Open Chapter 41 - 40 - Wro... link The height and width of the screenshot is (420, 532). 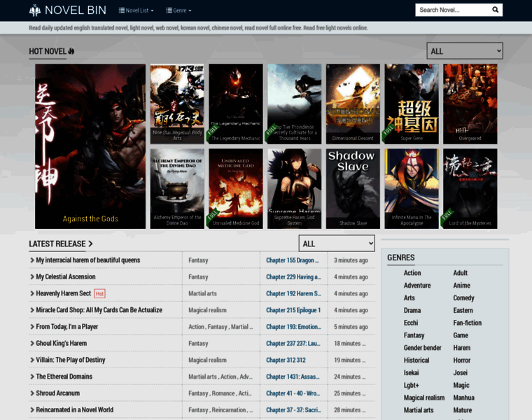click(293, 393)
